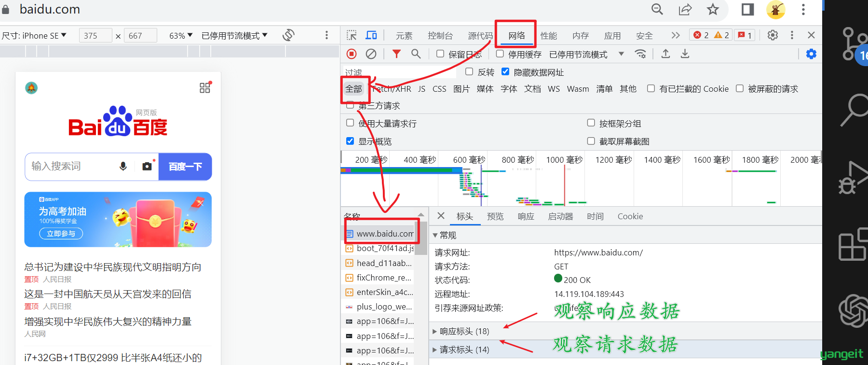This screenshot has width=868, height=365.
Task: Open Chrome three-dot menu
Action: (x=803, y=9)
